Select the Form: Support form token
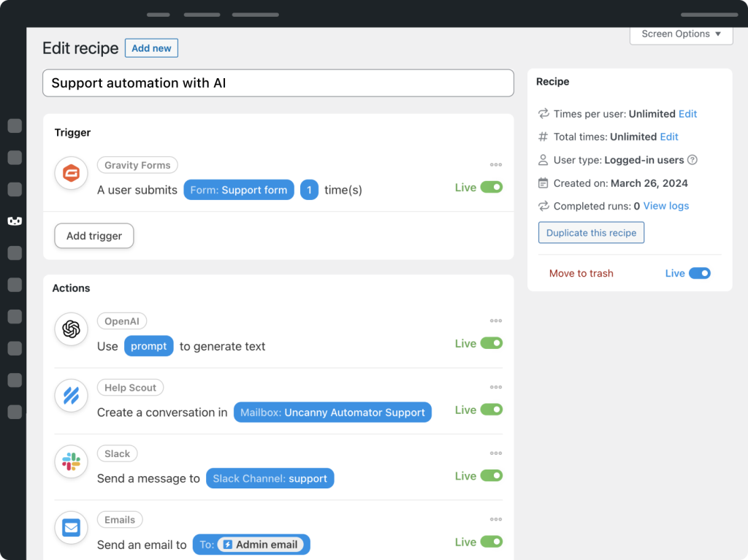Image resolution: width=748 pixels, height=560 pixels. click(239, 190)
